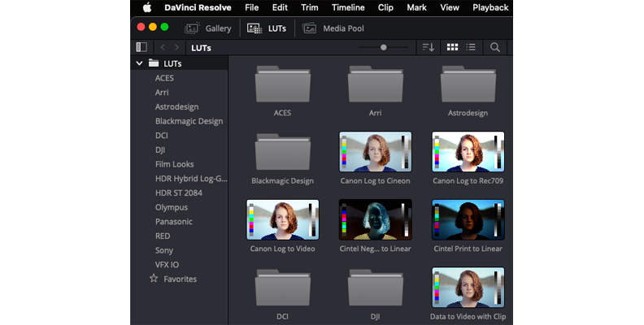This screenshot has width=644, height=325.
Task: Open the DaVinci Resolve application menu
Action: tap(198, 7)
